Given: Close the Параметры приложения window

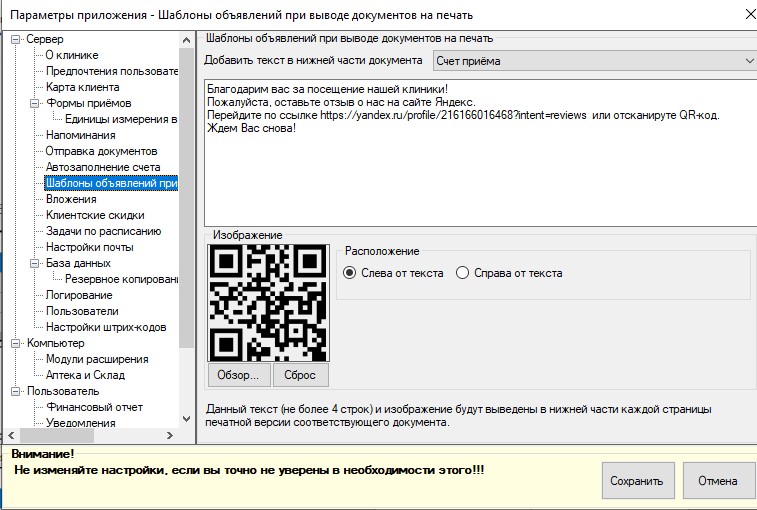Looking at the screenshot, I should tap(750, 14).
